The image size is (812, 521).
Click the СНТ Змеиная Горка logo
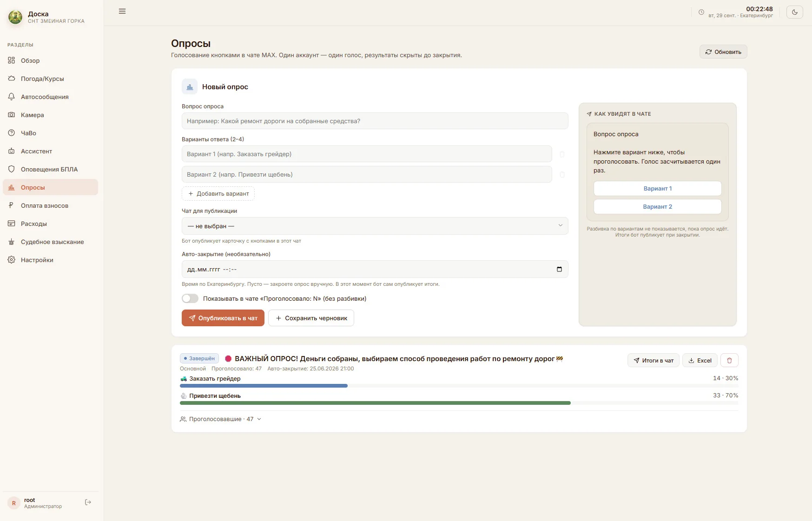(x=15, y=17)
